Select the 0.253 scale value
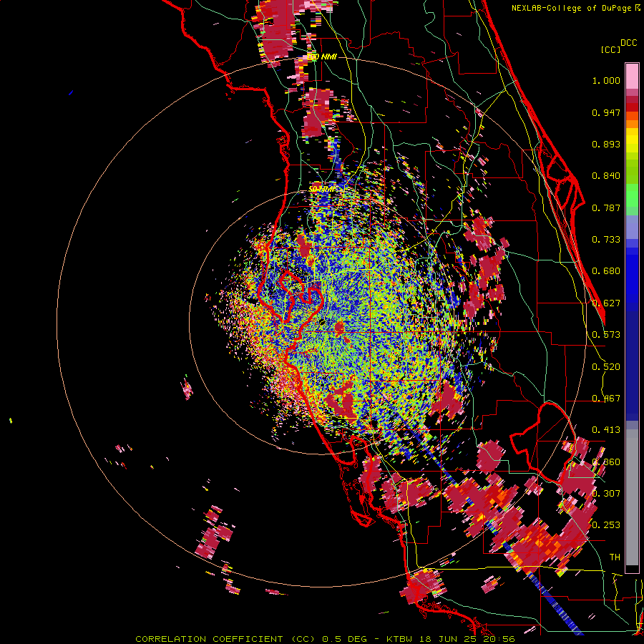644x644 pixels. [606, 525]
